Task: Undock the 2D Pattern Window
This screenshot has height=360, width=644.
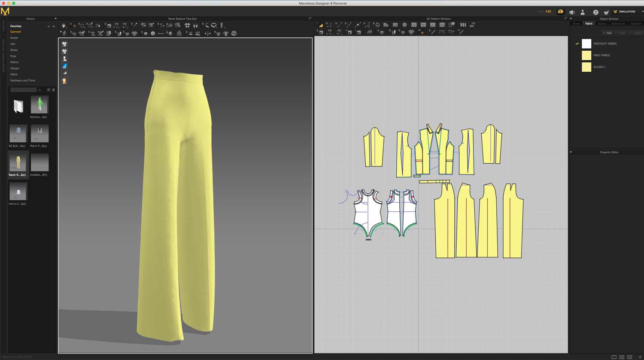Action: pyautogui.click(x=565, y=18)
